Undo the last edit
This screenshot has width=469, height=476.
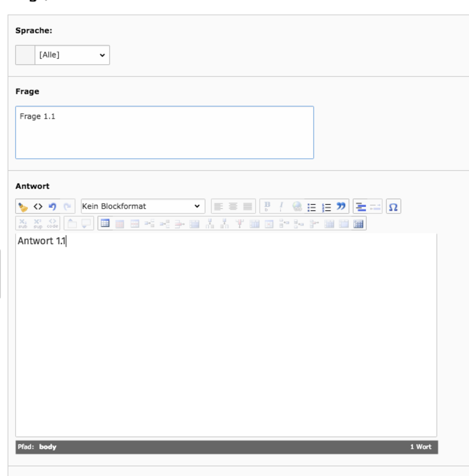[x=52, y=207]
